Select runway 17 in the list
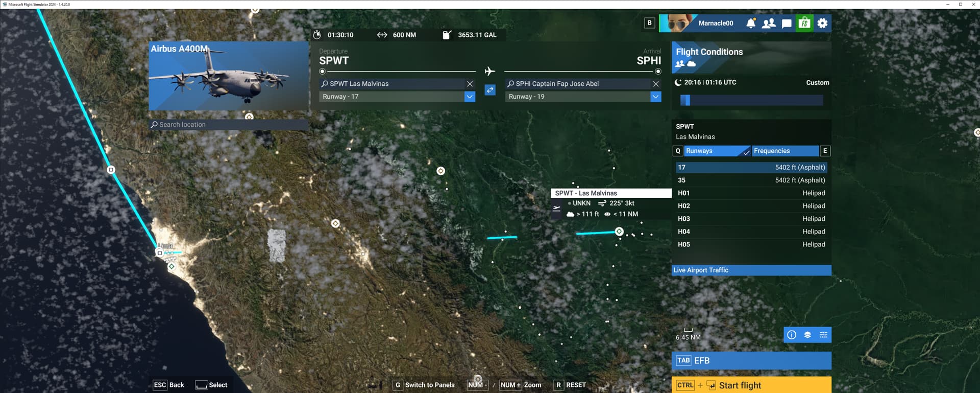Image resolution: width=980 pixels, height=393 pixels. point(751,167)
